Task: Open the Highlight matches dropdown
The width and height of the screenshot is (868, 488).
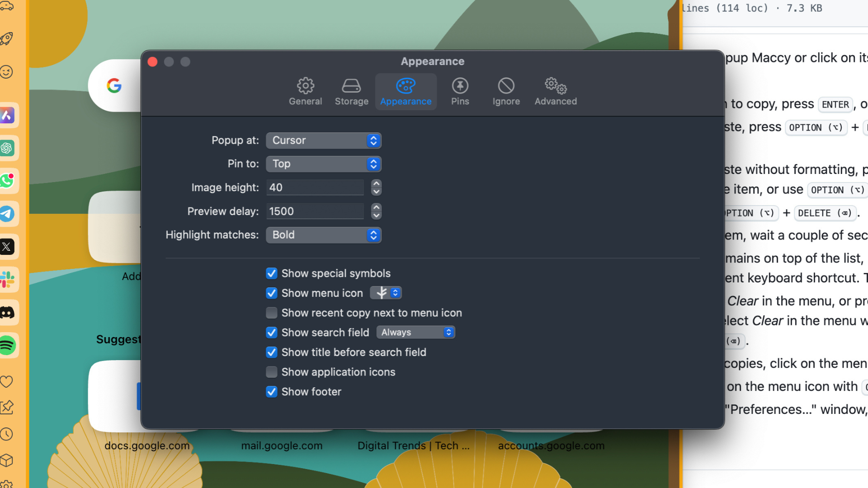Action: (323, 235)
